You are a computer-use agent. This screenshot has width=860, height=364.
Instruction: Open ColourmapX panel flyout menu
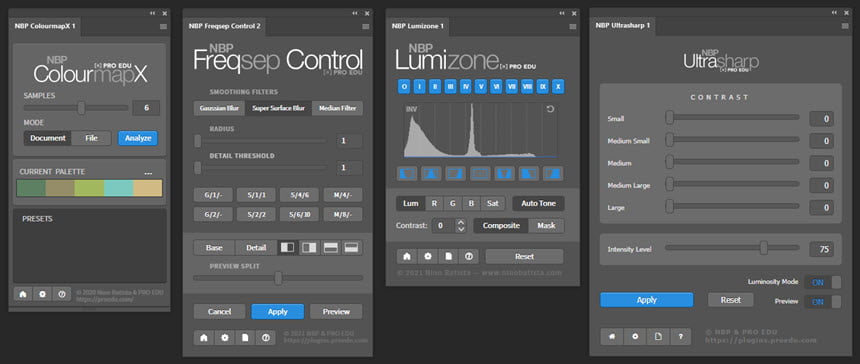pos(163,26)
